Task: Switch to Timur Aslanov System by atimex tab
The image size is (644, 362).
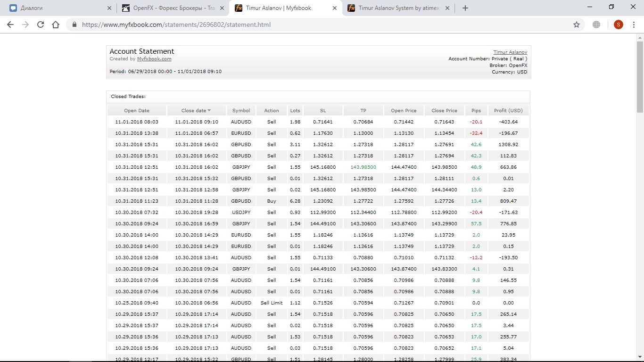Action: click(x=398, y=8)
